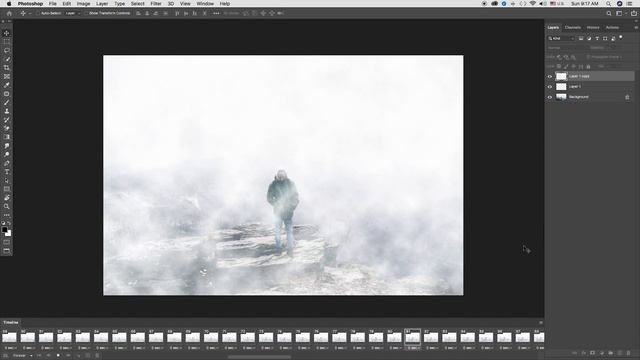The image size is (640, 360).
Task: Open the Image menu
Action: pos(83,4)
